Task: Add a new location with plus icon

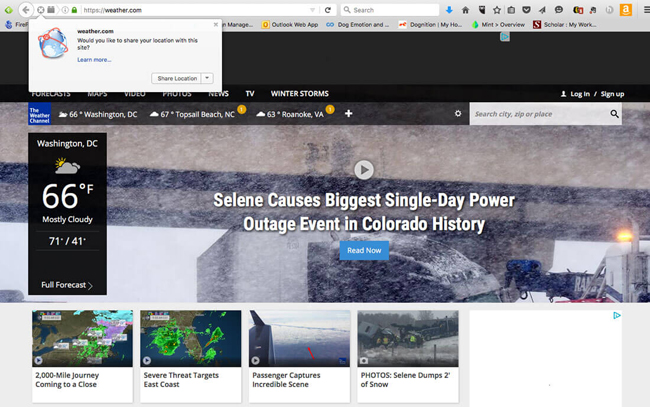Action: coord(348,114)
